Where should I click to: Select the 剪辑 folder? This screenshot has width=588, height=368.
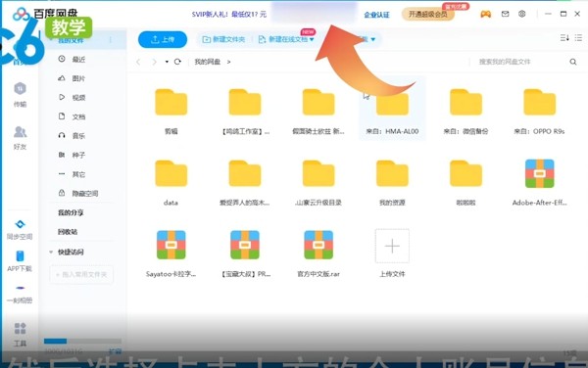171,112
